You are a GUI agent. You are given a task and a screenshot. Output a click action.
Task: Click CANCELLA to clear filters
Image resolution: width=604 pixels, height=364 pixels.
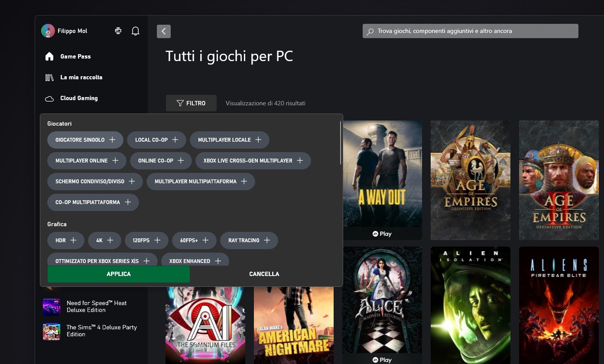264,274
